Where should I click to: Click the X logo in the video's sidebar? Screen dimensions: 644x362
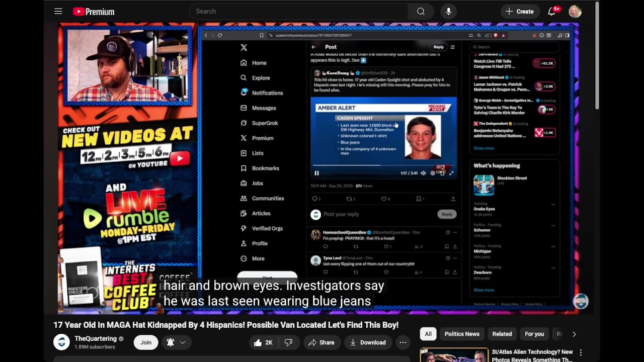tap(244, 47)
